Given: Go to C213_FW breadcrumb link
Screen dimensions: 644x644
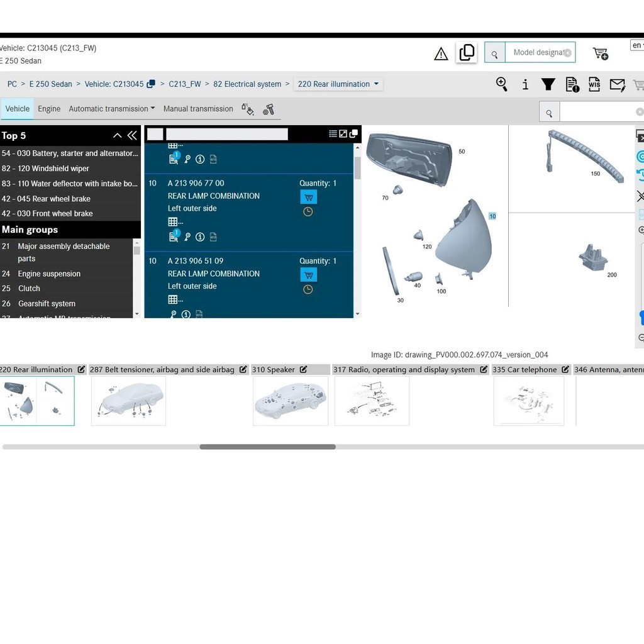Looking at the screenshot, I should pyautogui.click(x=185, y=84).
